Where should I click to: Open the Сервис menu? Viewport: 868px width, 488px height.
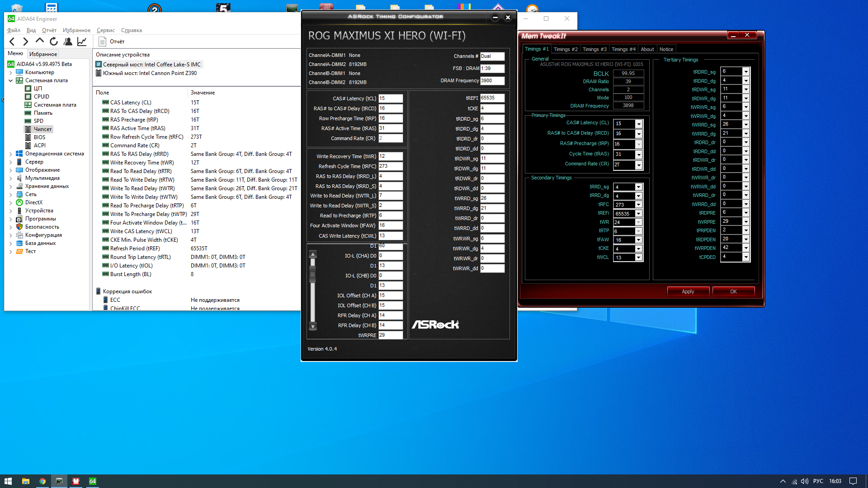(x=105, y=30)
